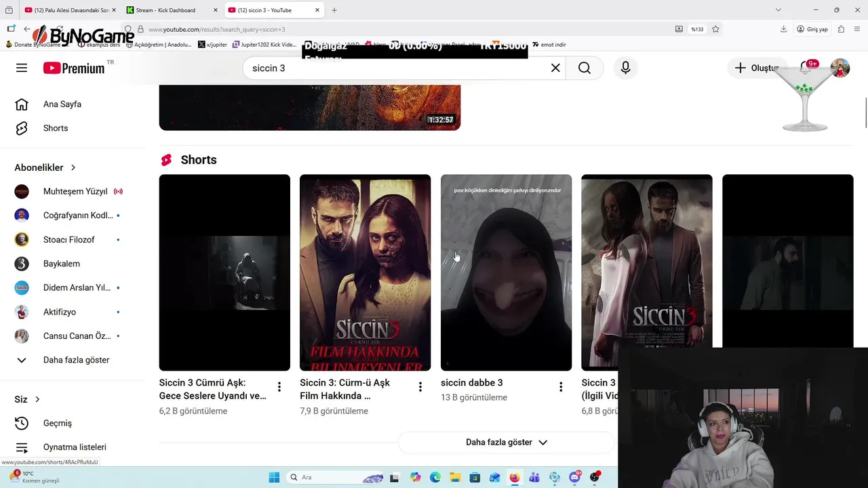Viewport: 868px width, 488px height.
Task: Open the Firefox extensions puzzle icon
Action: click(x=841, y=29)
